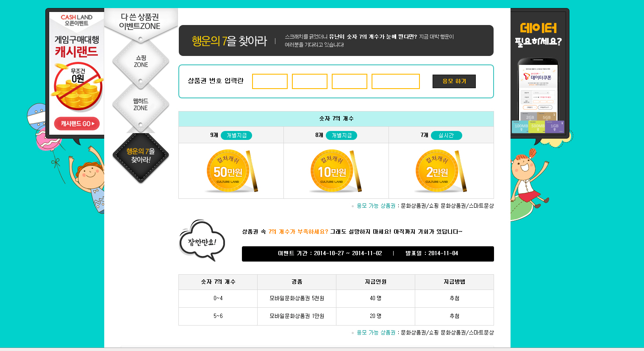Click the 개별지급 badge next to 8개
The width and height of the screenshot is (644, 351).
coord(341,135)
